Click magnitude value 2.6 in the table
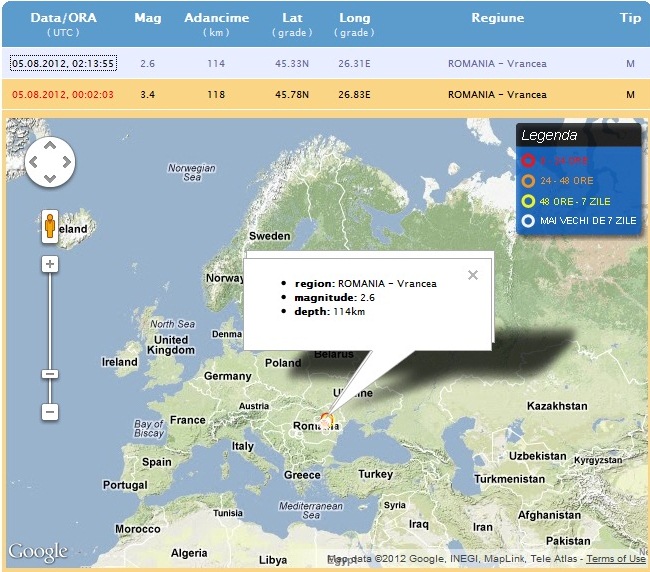Image resolution: width=650 pixels, height=572 pixels. (148, 63)
